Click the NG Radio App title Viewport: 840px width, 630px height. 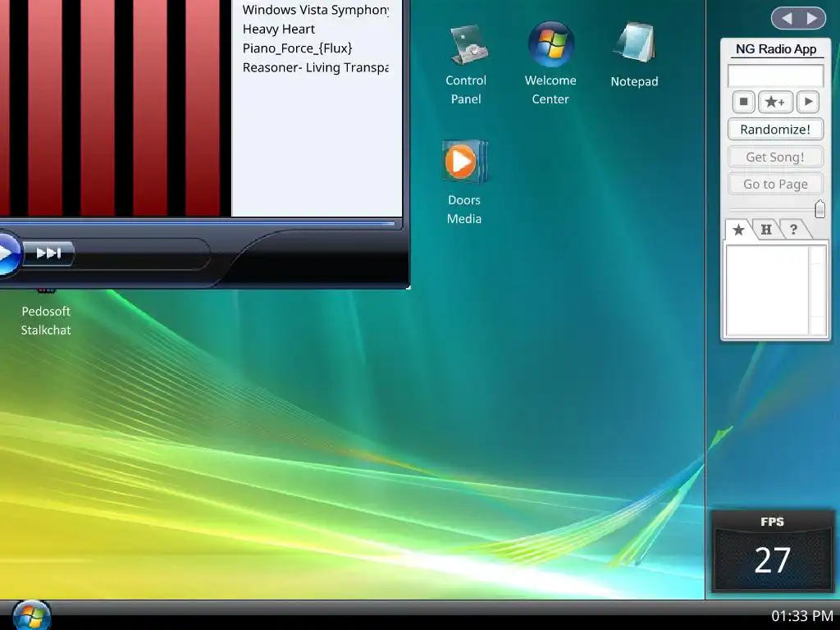(776, 48)
